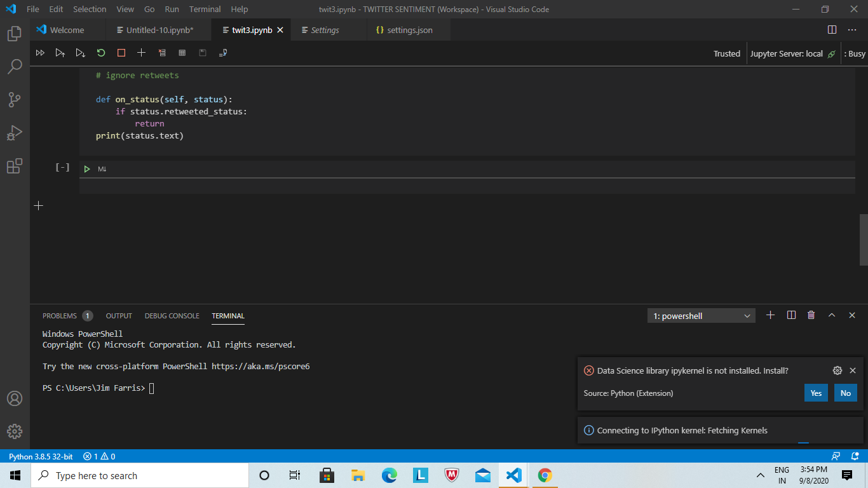Run all notebook cells
This screenshot has height=488, width=868.
coord(40,53)
